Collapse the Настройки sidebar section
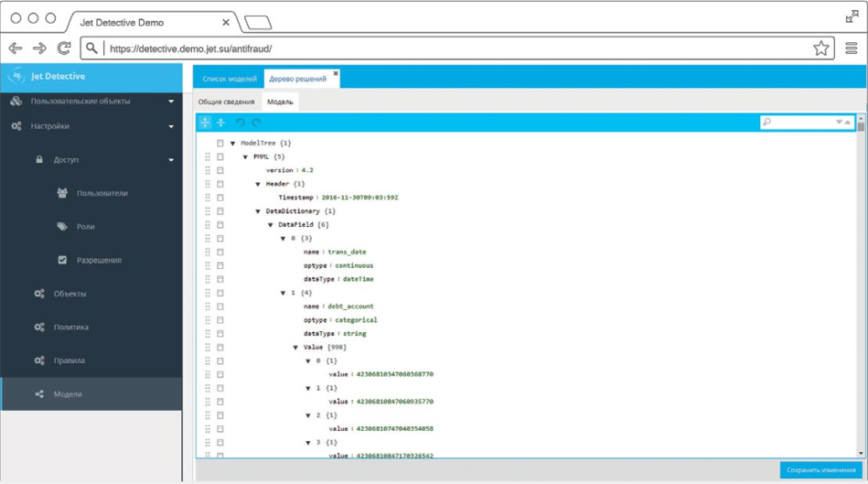 (x=171, y=126)
